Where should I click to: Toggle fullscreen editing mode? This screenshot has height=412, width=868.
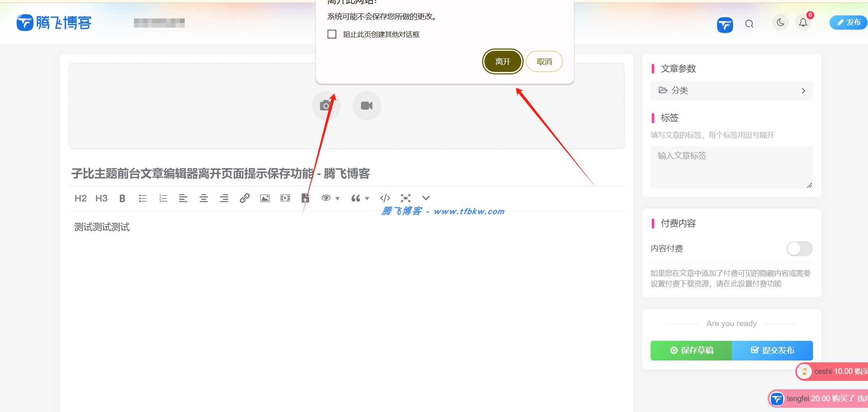click(406, 198)
